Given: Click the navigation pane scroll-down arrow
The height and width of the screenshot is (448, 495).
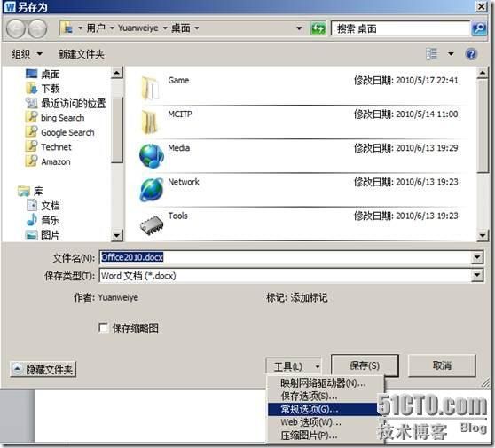Looking at the screenshot, I should [117, 235].
